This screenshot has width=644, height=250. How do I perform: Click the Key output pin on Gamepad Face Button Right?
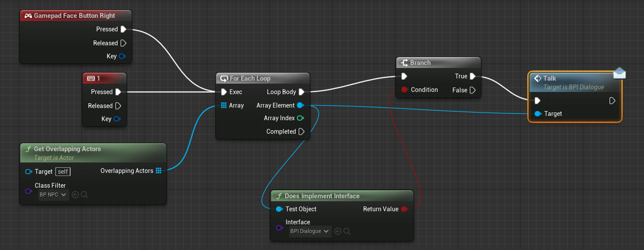tap(122, 56)
